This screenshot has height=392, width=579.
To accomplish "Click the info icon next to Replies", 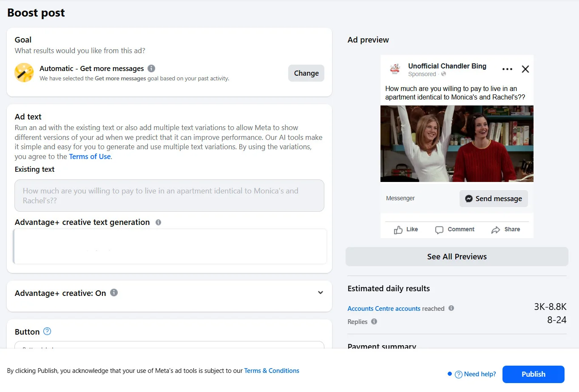I will (x=374, y=322).
